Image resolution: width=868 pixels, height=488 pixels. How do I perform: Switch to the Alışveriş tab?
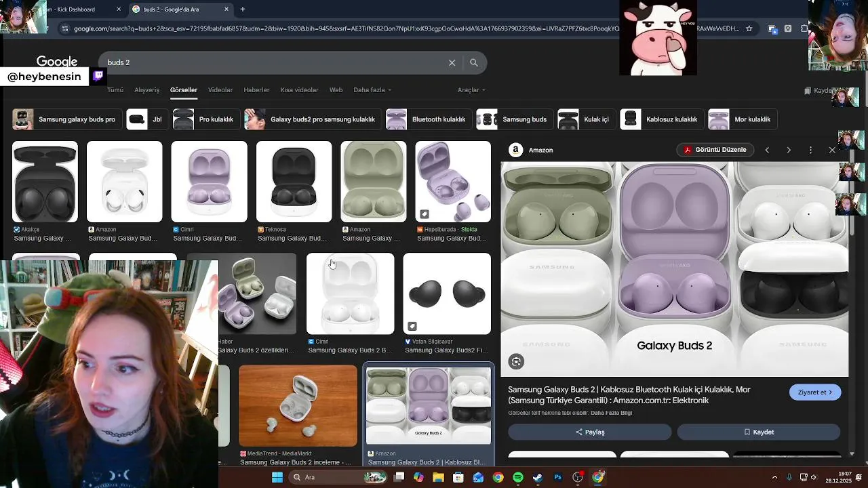coord(146,89)
